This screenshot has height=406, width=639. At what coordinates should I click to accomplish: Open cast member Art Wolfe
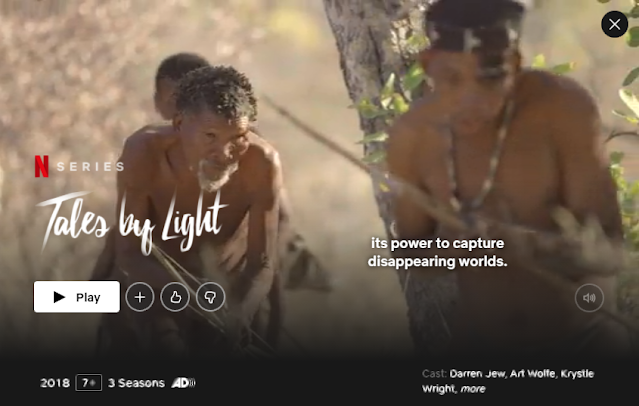(x=532, y=374)
